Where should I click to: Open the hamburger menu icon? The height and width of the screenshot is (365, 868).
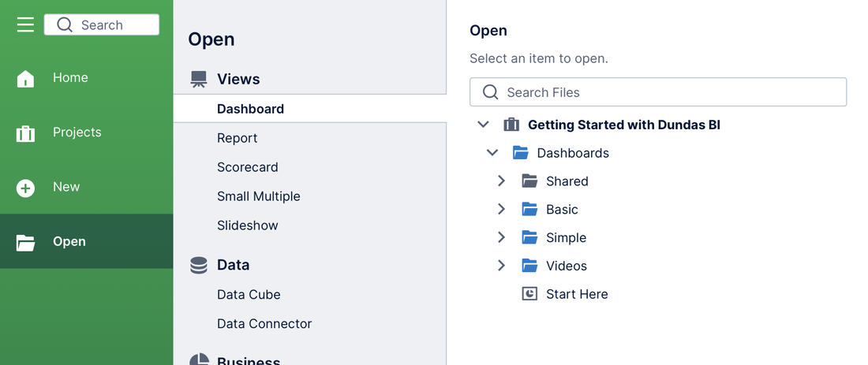point(25,25)
